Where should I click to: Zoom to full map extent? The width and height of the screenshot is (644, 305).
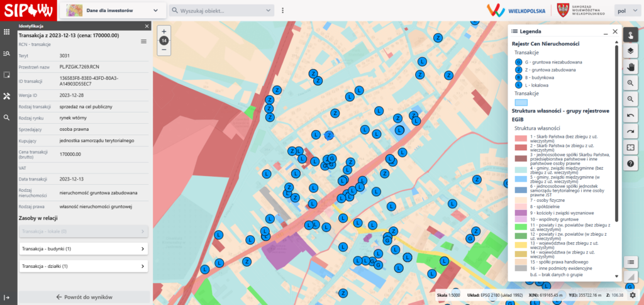click(630, 147)
